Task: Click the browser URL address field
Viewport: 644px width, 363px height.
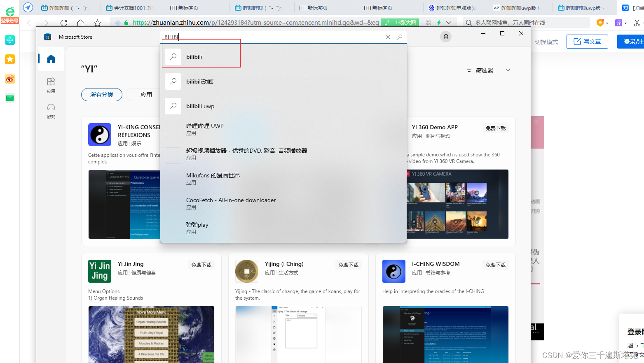Action: pyautogui.click(x=255, y=23)
